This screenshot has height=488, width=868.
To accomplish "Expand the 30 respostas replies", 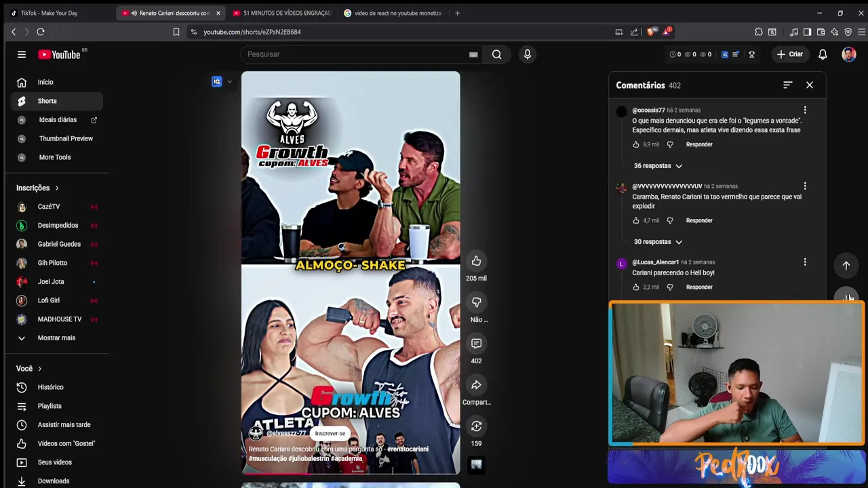I will click(658, 242).
